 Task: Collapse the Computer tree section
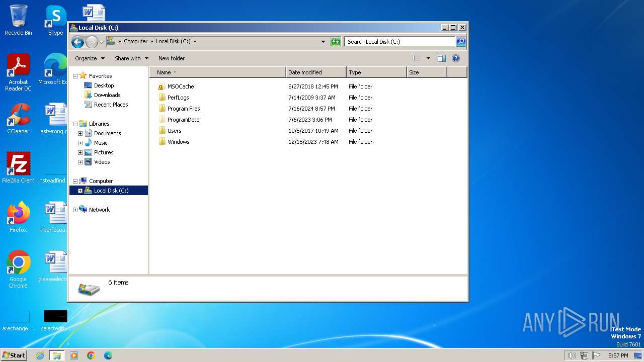75,181
